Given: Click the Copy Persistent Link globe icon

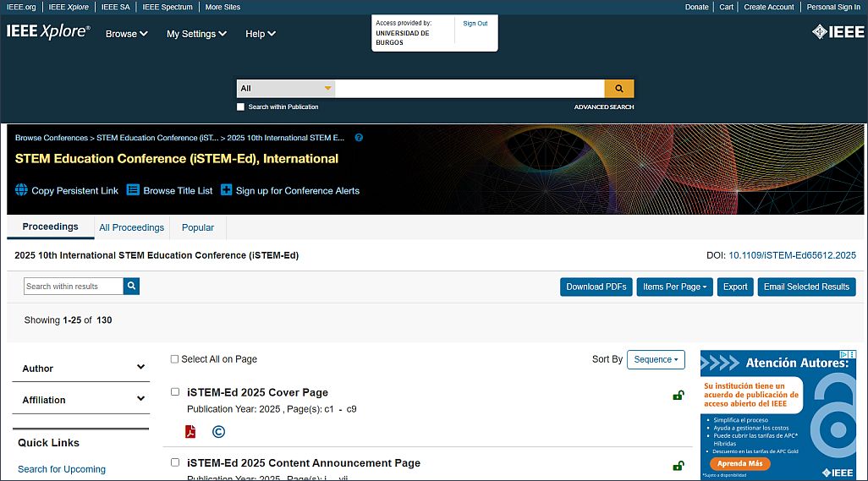Looking at the screenshot, I should pyautogui.click(x=21, y=190).
